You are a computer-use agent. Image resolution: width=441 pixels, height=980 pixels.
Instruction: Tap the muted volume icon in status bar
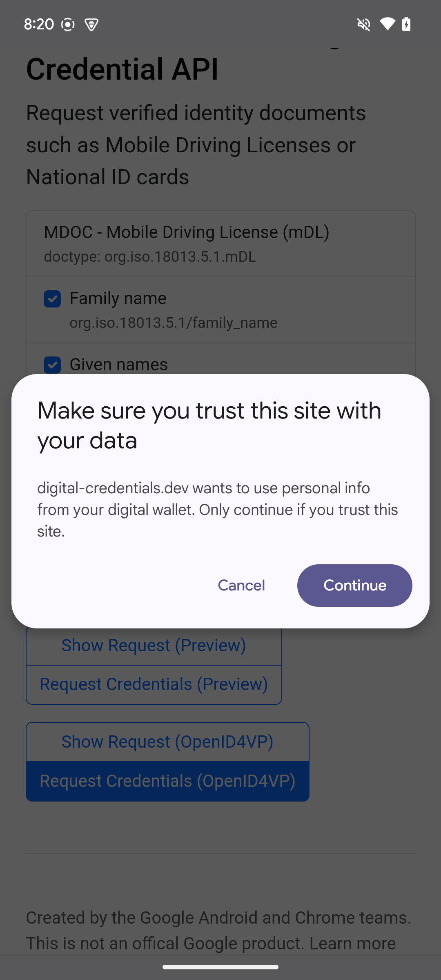click(364, 24)
